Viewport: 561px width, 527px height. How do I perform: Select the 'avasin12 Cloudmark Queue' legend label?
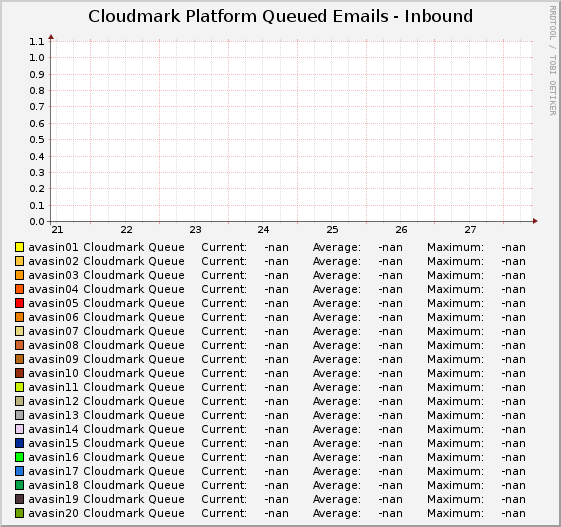106,401
